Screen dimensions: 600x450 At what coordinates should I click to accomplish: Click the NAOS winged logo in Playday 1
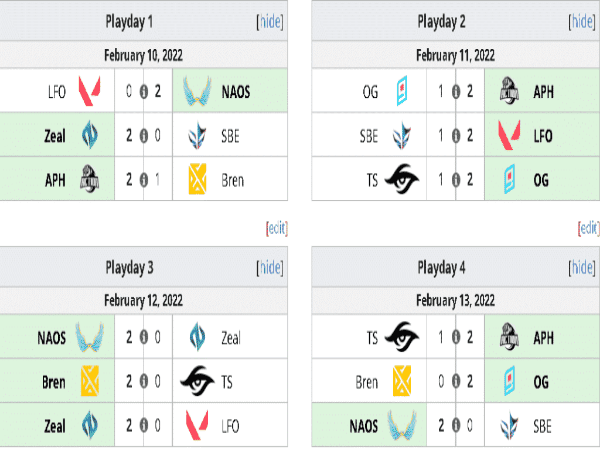pos(200,93)
